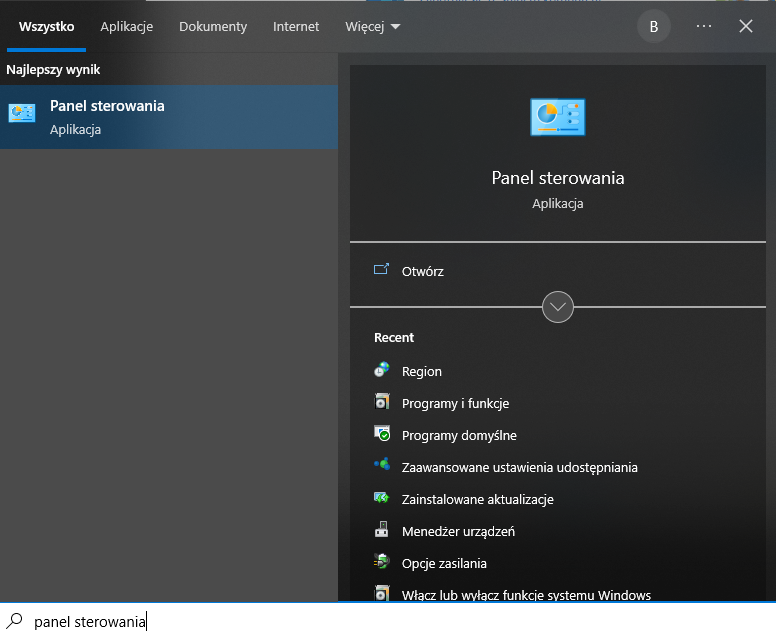This screenshot has width=776, height=637.
Task: Select the Panel sterowania best result
Action: pos(169,117)
